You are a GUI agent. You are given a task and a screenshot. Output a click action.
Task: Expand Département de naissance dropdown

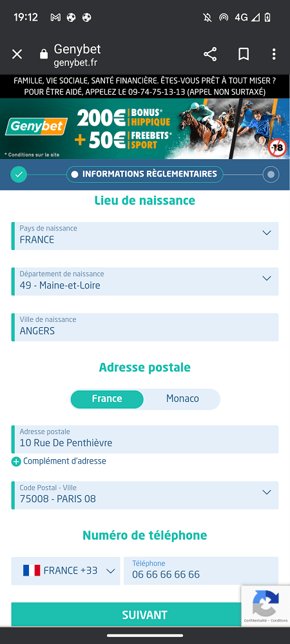tap(144, 281)
